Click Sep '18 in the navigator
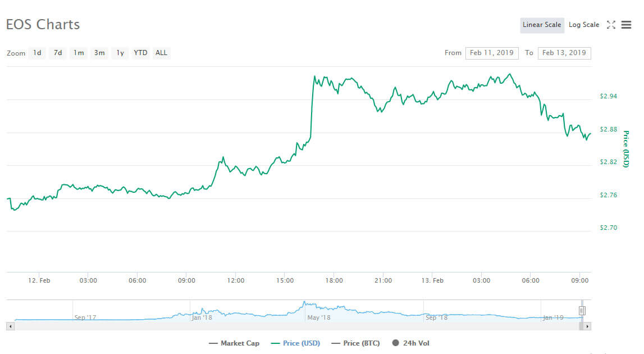This screenshot has height=354, width=644. click(x=436, y=317)
